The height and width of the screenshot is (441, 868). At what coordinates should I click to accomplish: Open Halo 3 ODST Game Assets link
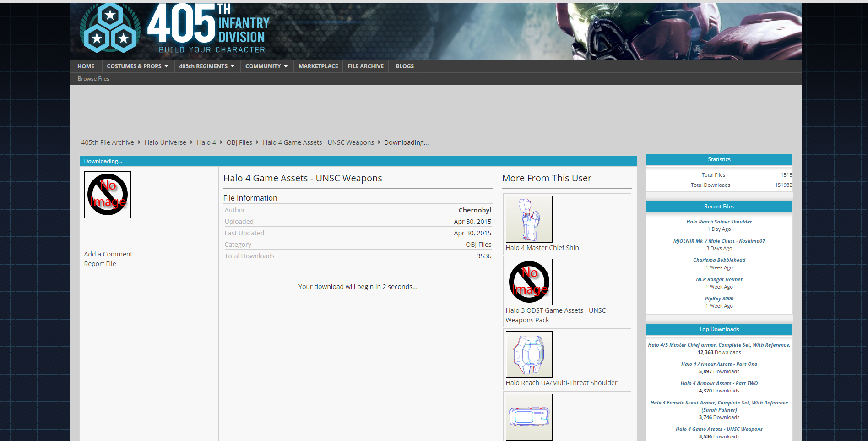[556, 315]
